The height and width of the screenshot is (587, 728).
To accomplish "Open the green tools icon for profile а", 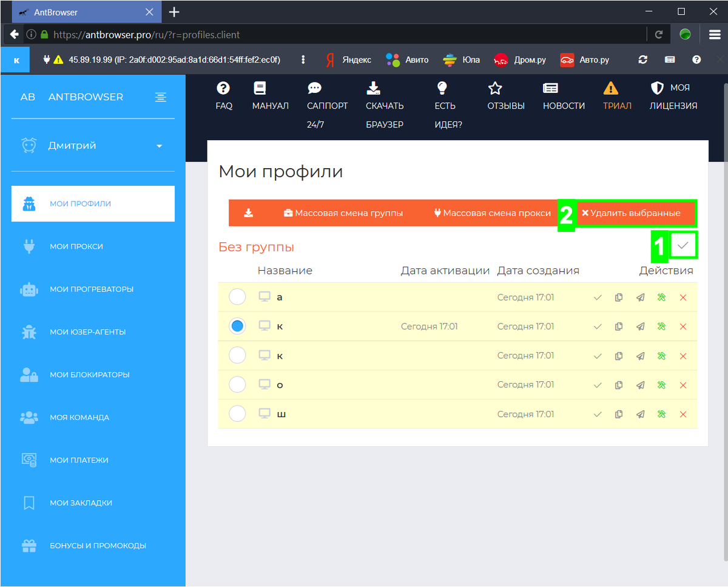I will pyautogui.click(x=661, y=297).
